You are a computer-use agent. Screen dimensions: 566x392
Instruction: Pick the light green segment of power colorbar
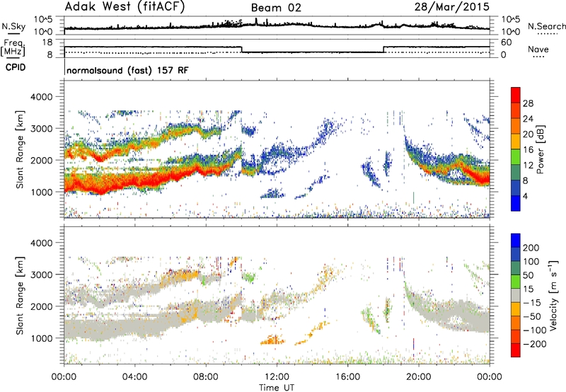[516, 156]
